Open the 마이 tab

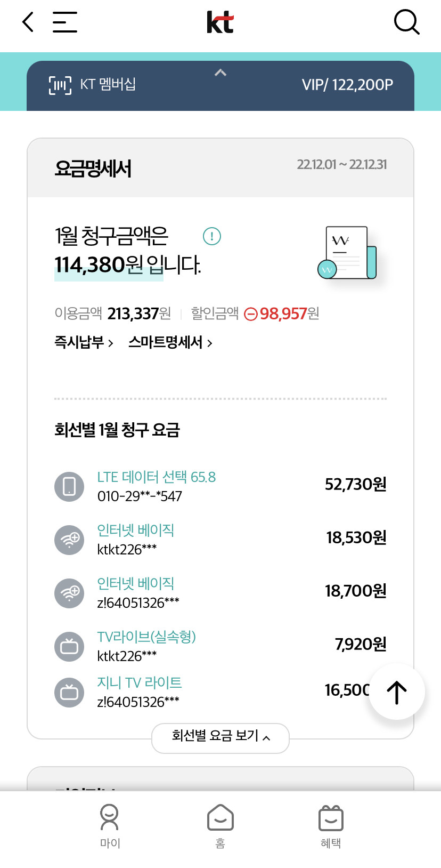click(x=110, y=825)
